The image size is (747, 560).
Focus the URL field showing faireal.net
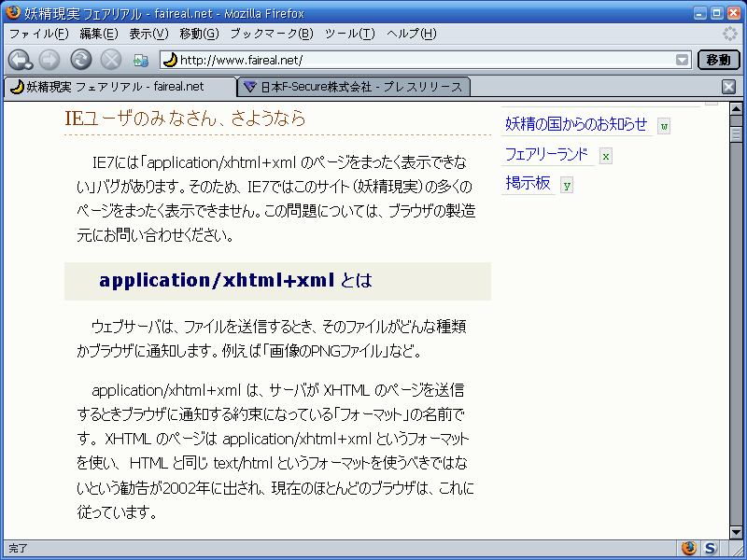(426, 60)
